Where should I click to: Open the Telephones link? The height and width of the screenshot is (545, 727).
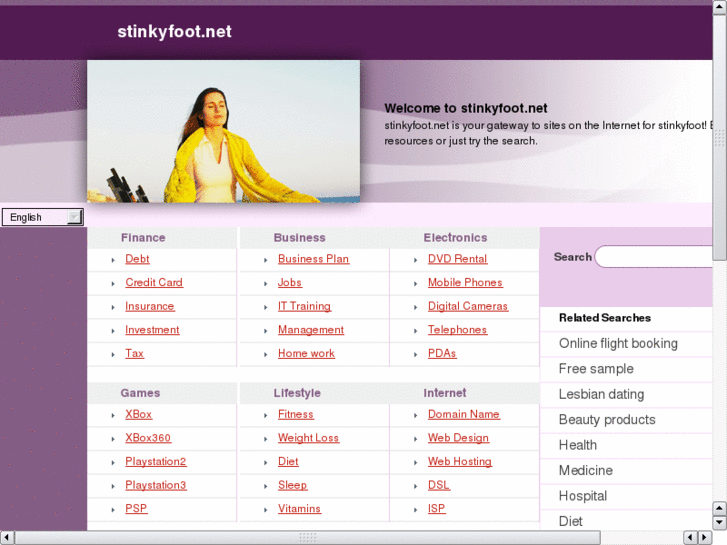(457, 330)
